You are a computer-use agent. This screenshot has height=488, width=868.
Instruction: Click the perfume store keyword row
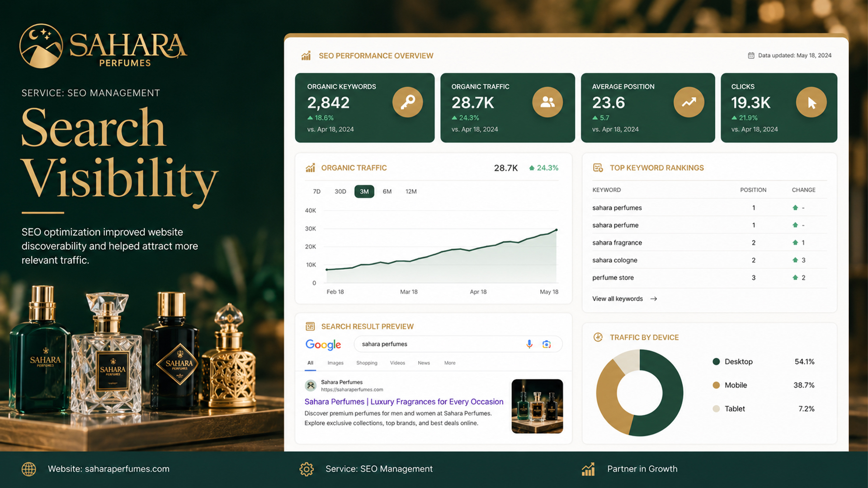(709, 277)
